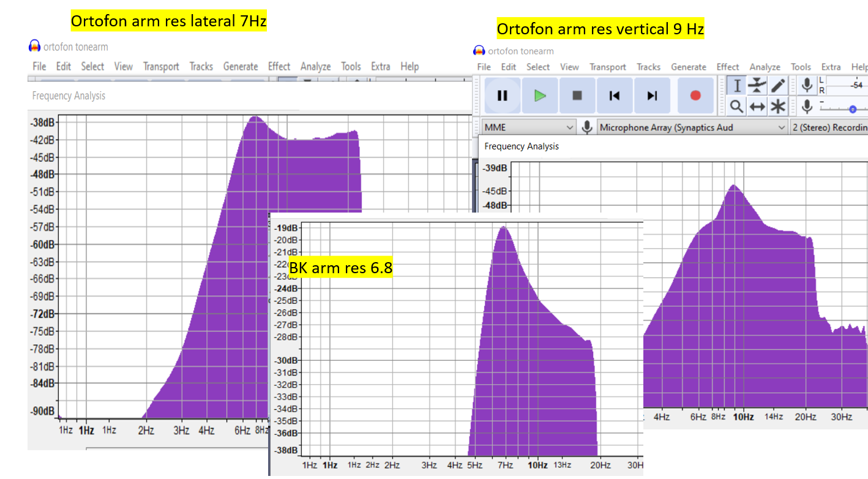This screenshot has width=868, height=479.
Task: Open the Edit menu in the right window
Action: [x=509, y=67]
